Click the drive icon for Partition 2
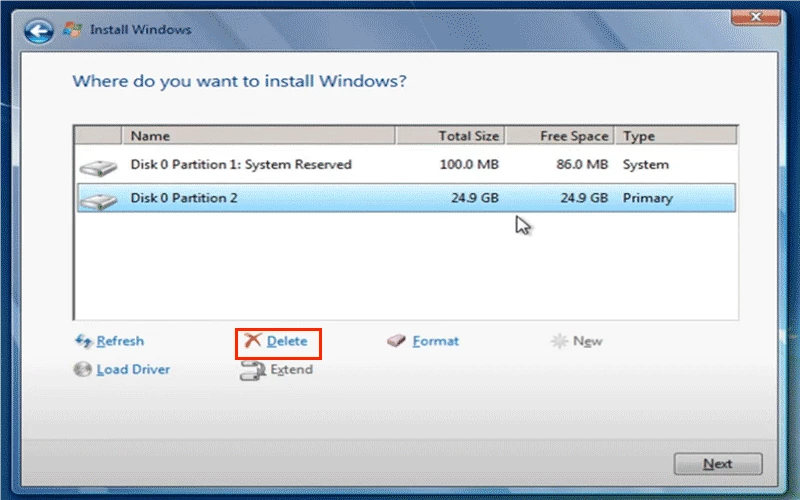Image resolution: width=800 pixels, height=500 pixels. click(98, 201)
